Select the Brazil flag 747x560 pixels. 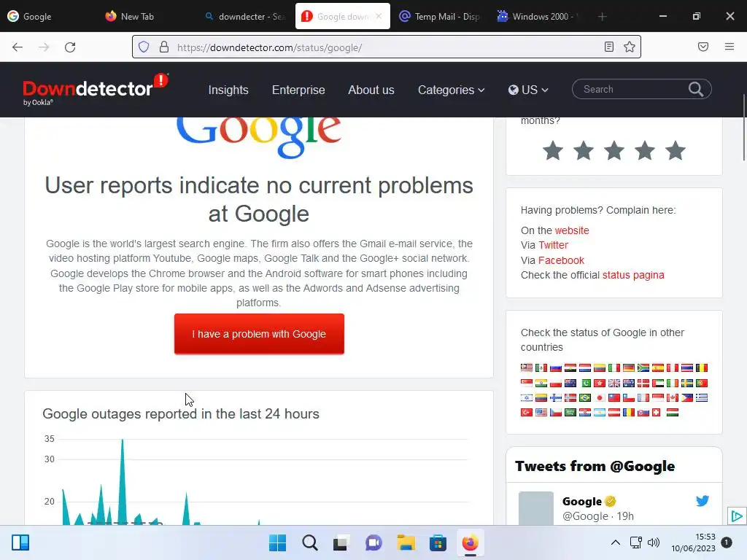(585, 397)
